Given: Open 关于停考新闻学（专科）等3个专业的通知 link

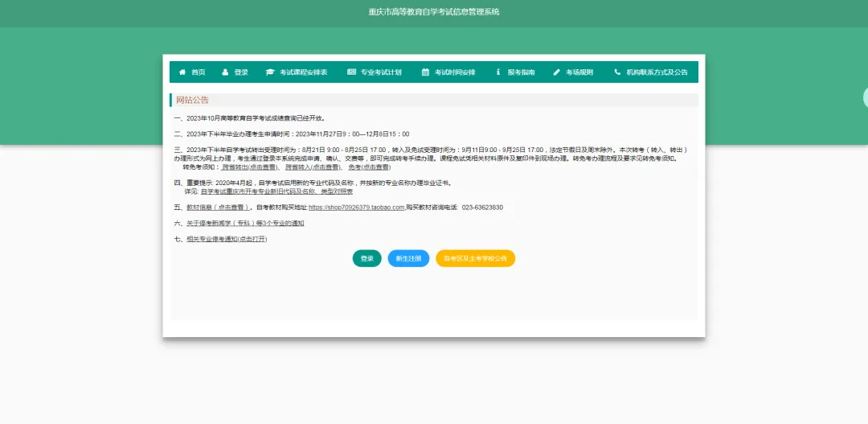Looking at the screenshot, I should (244, 223).
